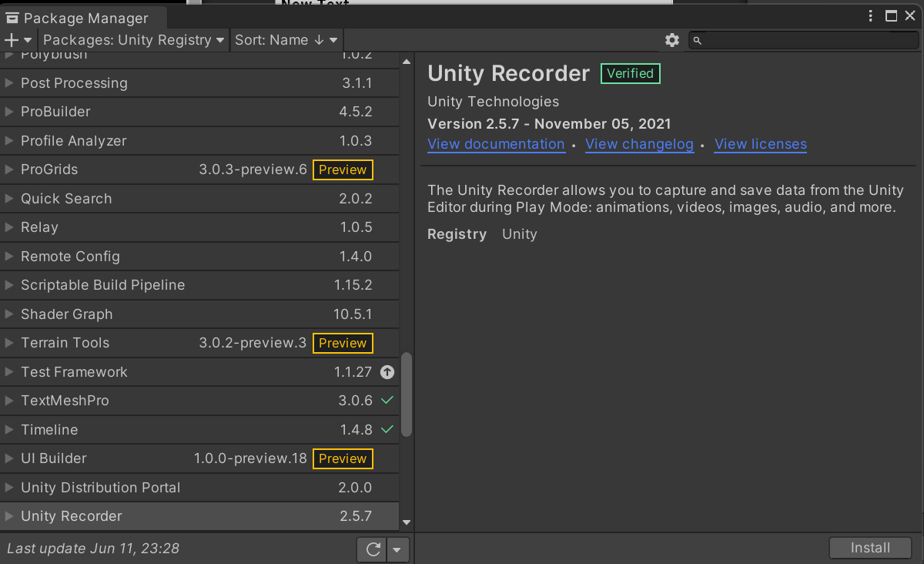Expand the Relay package arrow
Viewport: 924px width, 564px height.
tap(9, 227)
